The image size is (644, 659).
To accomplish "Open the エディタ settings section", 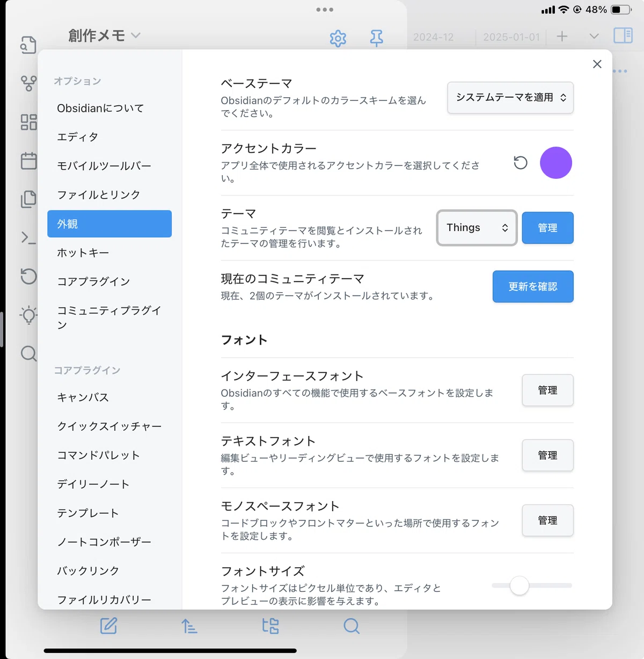I will tap(109, 137).
